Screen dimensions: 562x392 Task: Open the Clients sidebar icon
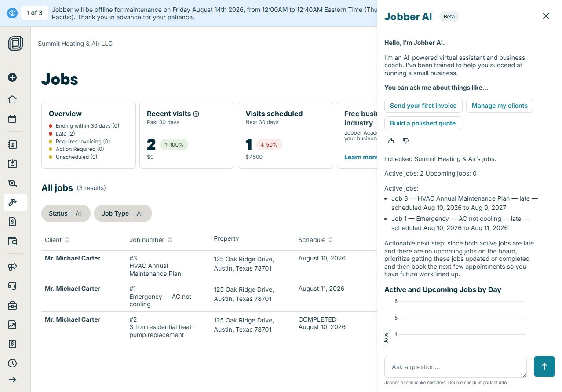click(x=12, y=144)
